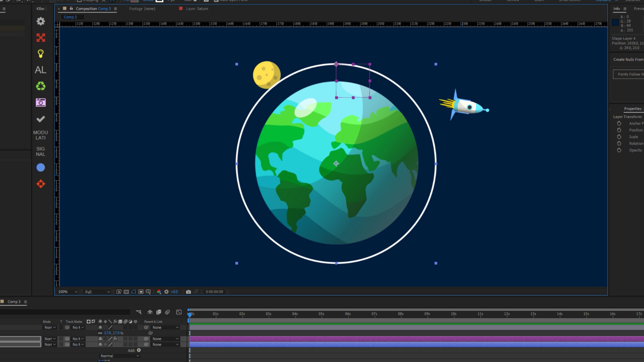Click the shy layers timeline icon

(150, 312)
